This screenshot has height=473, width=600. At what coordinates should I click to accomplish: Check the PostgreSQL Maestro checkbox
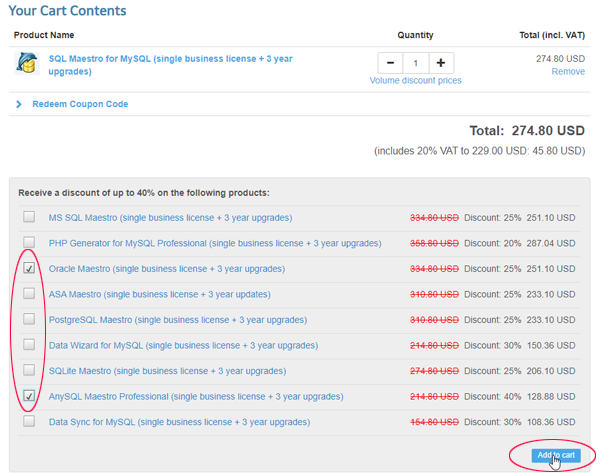point(29,319)
